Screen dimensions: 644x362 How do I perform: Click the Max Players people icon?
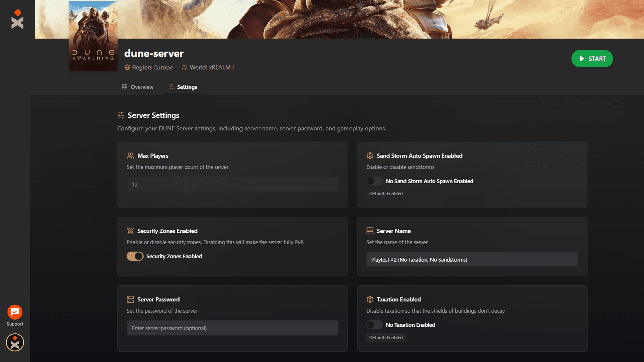click(130, 155)
